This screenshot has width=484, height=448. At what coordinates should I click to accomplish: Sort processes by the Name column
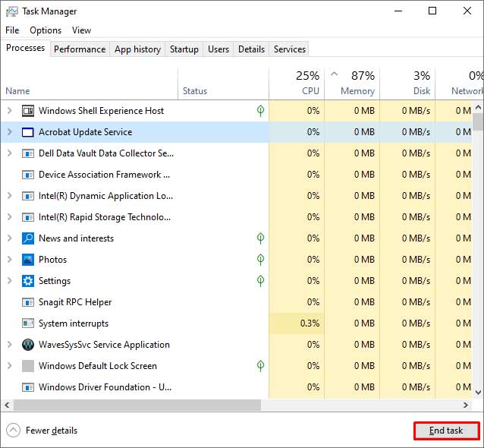pos(89,84)
